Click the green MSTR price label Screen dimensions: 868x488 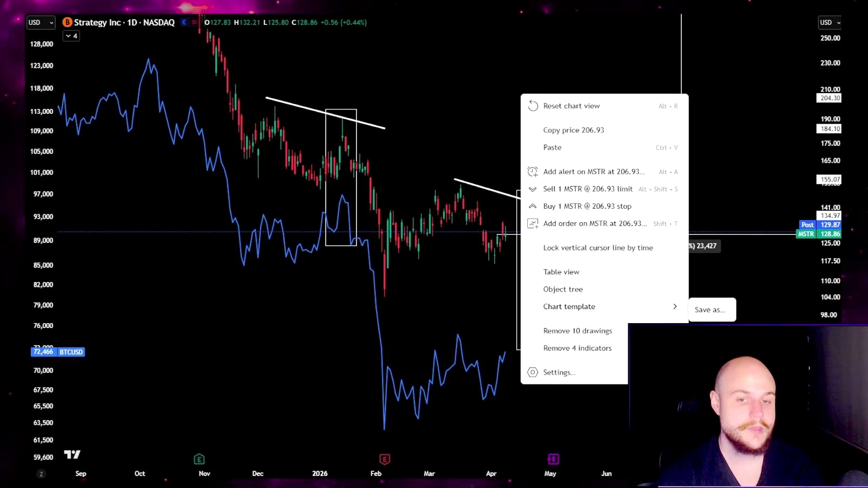pos(806,234)
